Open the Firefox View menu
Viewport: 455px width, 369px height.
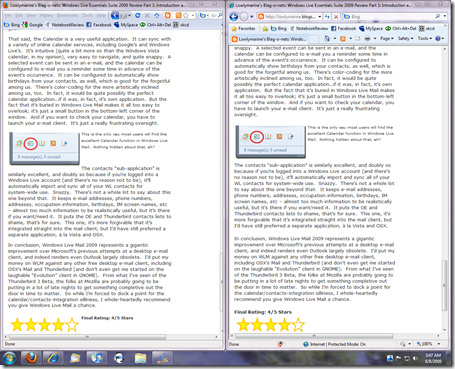coord(31,16)
